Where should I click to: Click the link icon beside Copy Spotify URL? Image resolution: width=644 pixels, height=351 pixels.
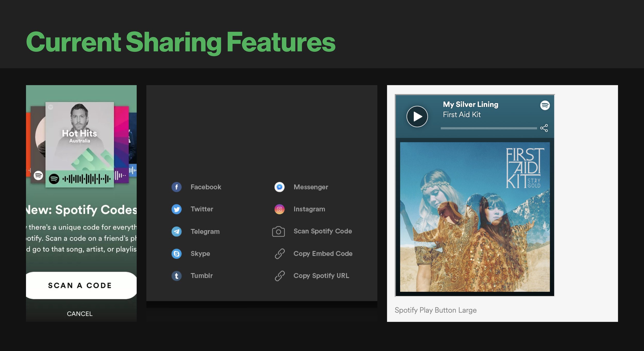pos(279,276)
